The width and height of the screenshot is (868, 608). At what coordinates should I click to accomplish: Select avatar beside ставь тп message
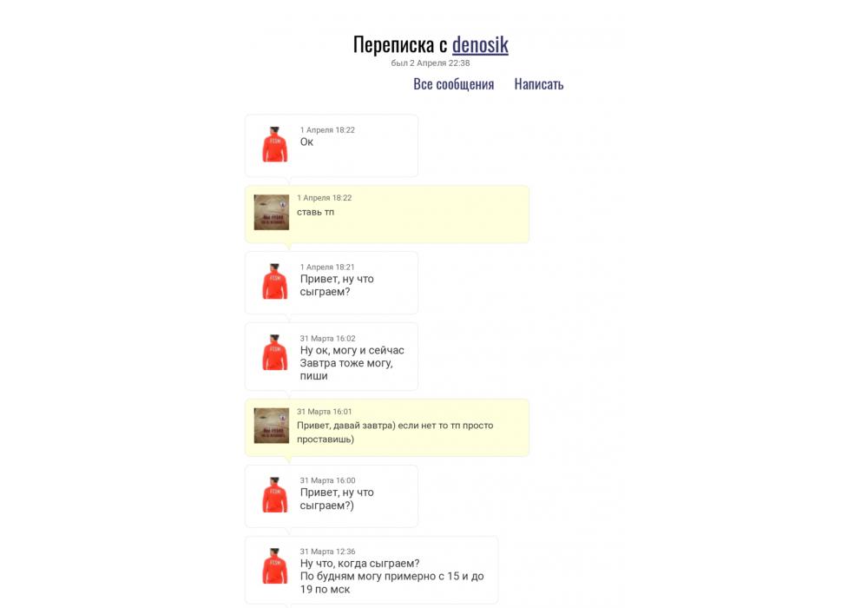271,212
